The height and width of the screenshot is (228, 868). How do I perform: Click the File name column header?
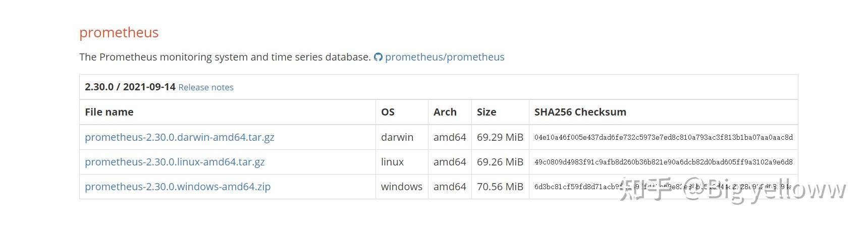[x=109, y=112]
